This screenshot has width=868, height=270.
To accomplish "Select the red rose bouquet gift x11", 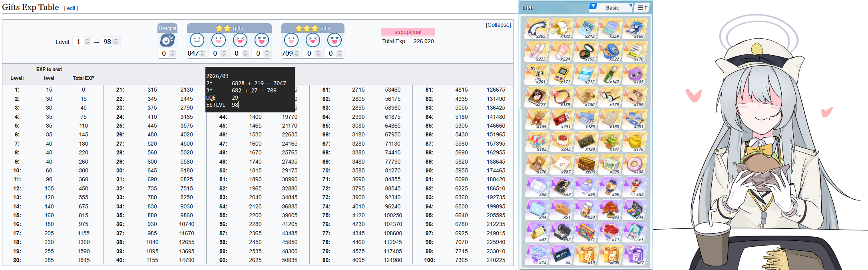I will click(611, 232).
